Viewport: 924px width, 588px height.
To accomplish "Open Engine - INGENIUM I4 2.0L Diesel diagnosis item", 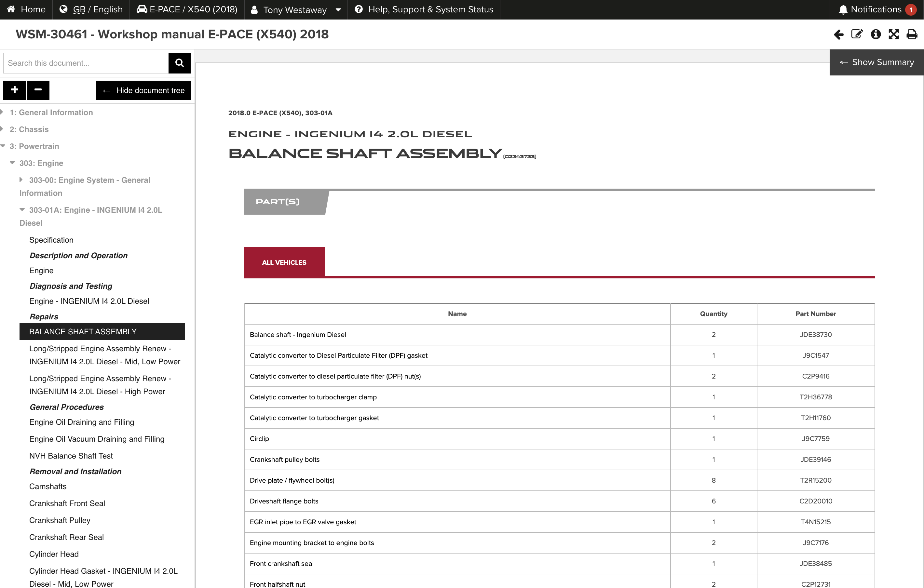I will coord(89,301).
